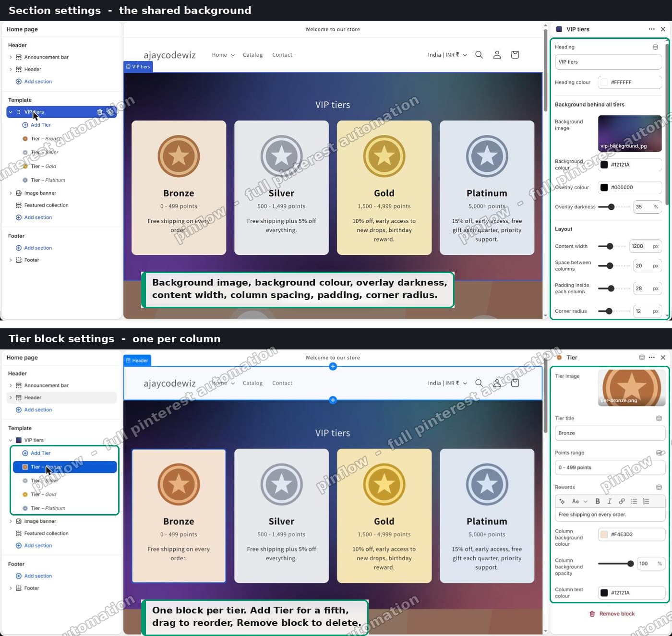Open Home menu in upper store preview

click(x=223, y=55)
